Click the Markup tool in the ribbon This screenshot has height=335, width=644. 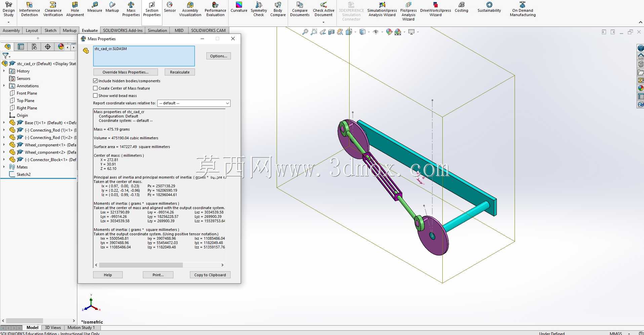click(112, 7)
